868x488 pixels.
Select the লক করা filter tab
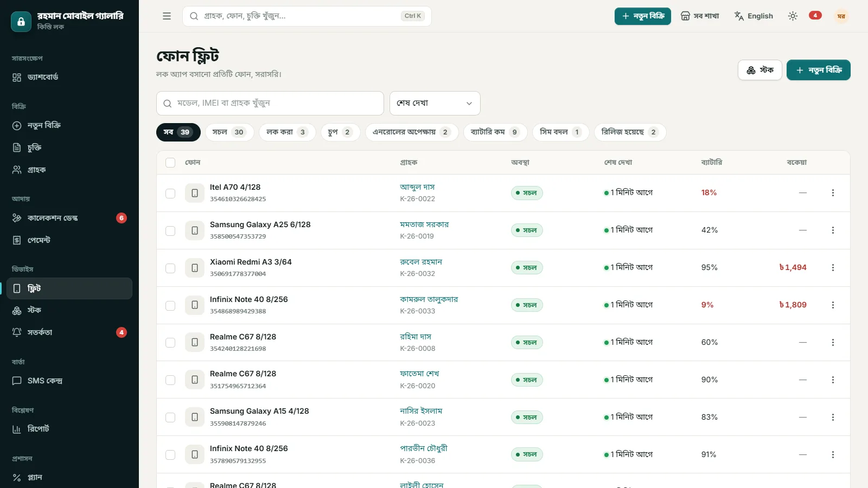click(288, 132)
